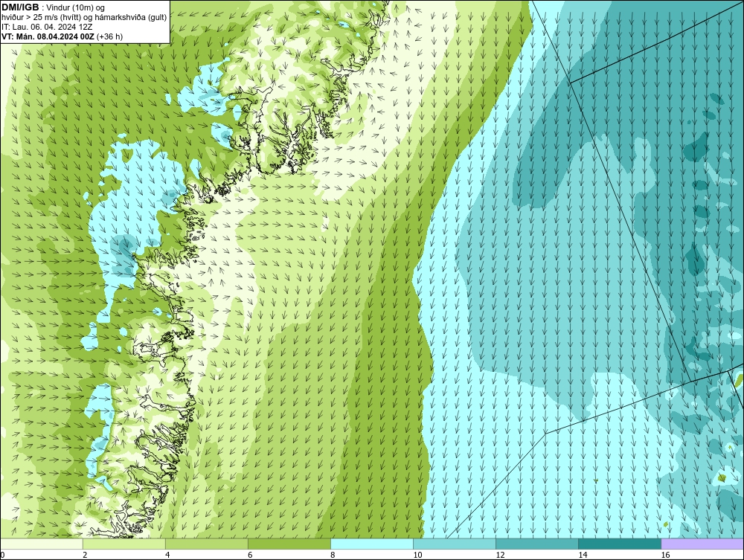Click the legend value '12'
The width and height of the screenshot is (744, 560).
coord(500,555)
